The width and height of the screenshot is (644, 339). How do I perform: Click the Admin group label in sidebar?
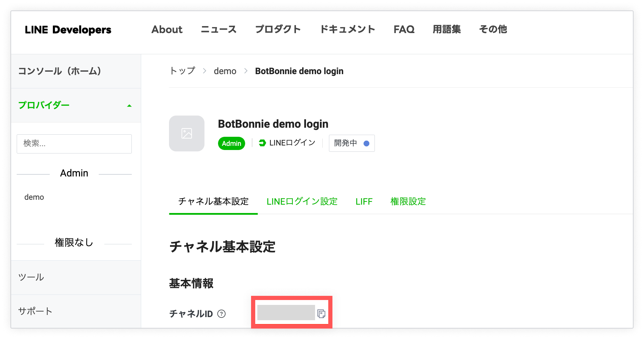click(74, 173)
